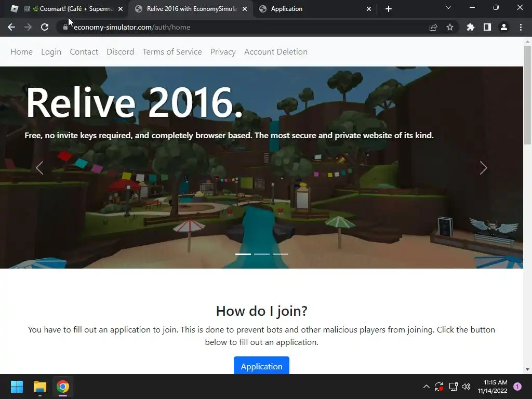Click the 'Relive 2016.' hero headline
Image resolution: width=532 pixels, height=399 pixels.
tap(135, 102)
